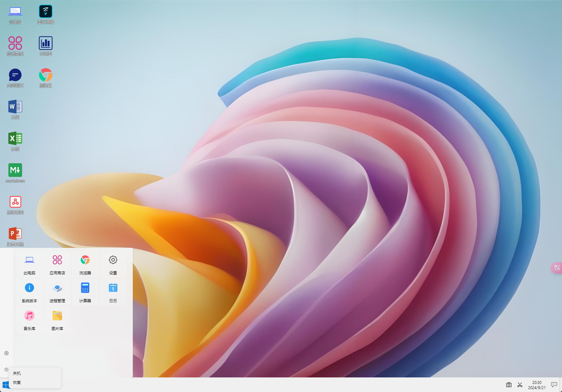This screenshot has height=392, width=562.
Task: Open the 浏览器 desktop icon
Action: pyautogui.click(x=46, y=78)
